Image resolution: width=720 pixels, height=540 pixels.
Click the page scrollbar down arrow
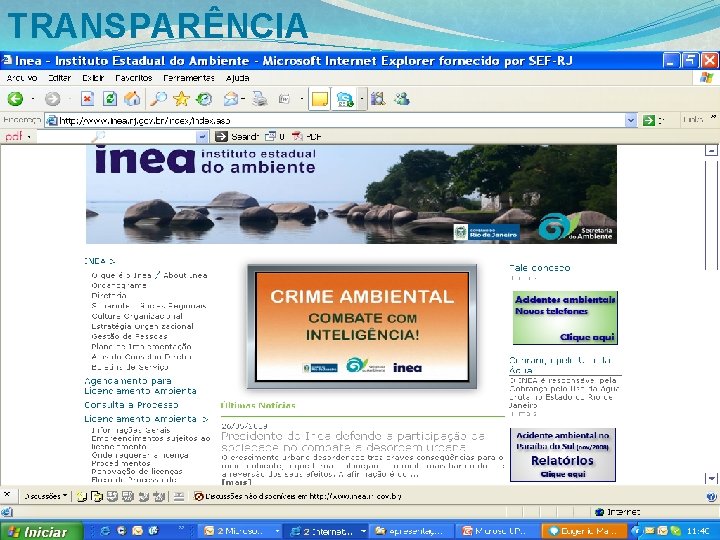tap(711, 478)
